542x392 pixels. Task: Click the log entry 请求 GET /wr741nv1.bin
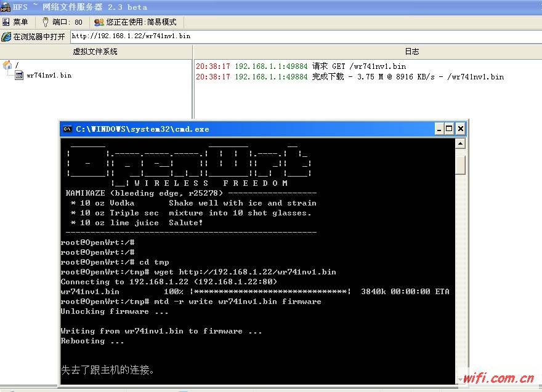pos(359,66)
